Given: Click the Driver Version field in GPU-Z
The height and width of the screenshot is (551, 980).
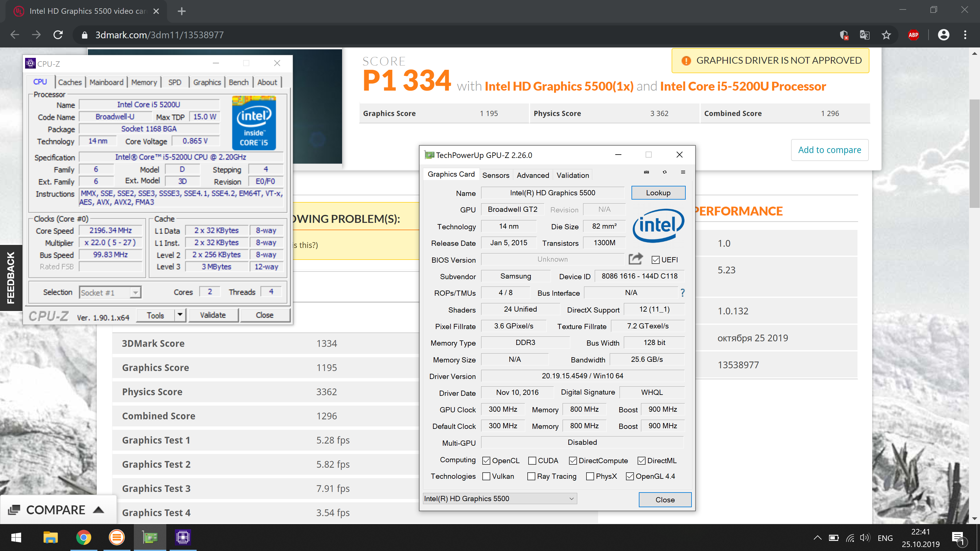Looking at the screenshot, I should click(x=582, y=376).
